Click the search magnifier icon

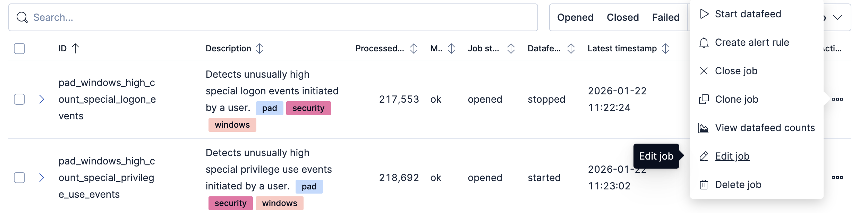22,17
